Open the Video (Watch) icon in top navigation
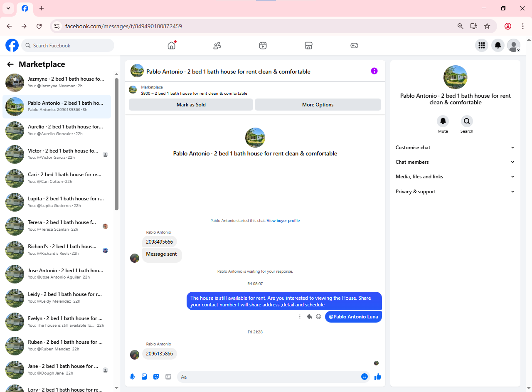532x392 pixels. coord(263,46)
